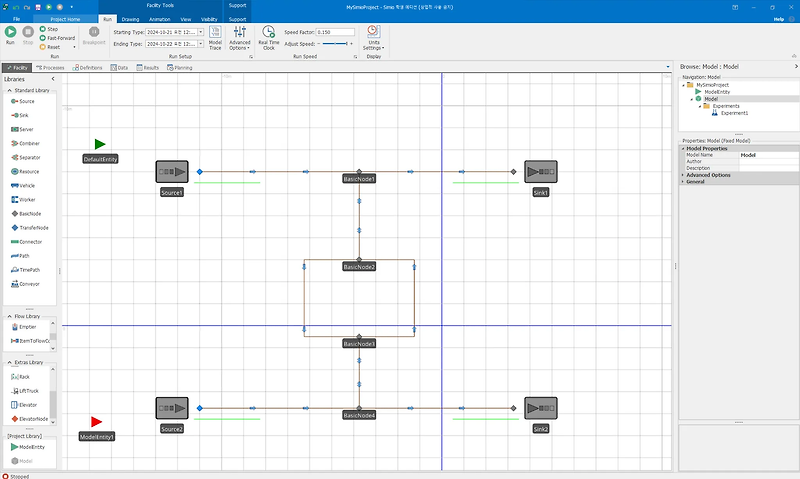Screen dimensions: 800x479
Task: Select Server in Standard Library
Action: 22,130
